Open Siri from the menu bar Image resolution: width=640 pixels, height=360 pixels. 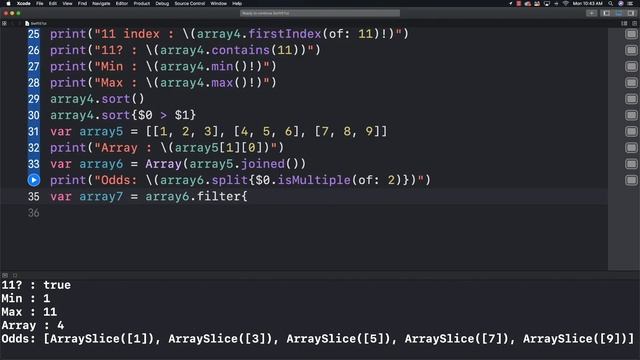621,3
